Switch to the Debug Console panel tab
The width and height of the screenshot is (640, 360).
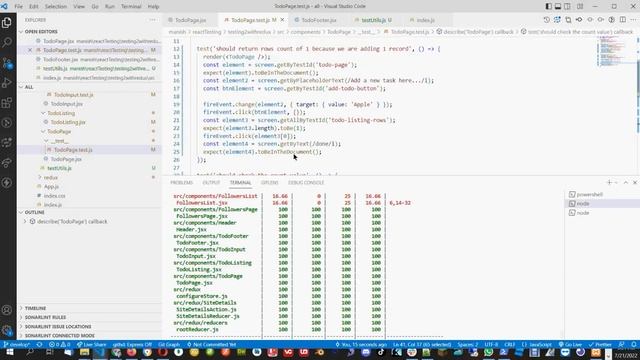[306, 182]
